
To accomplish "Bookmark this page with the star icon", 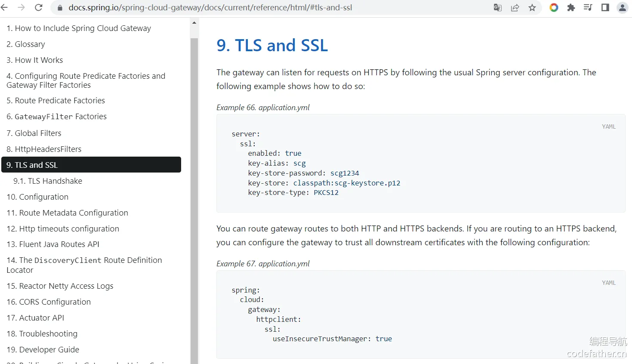I will point(532,8).
